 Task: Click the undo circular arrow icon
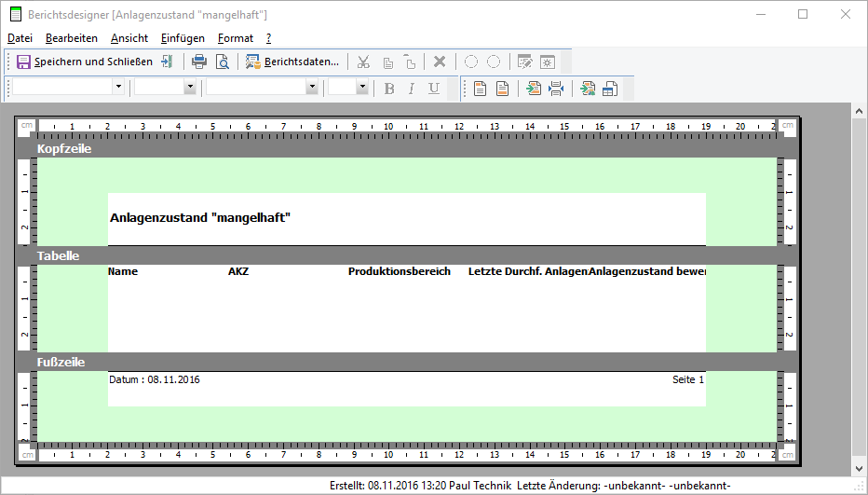coord(471,62)
